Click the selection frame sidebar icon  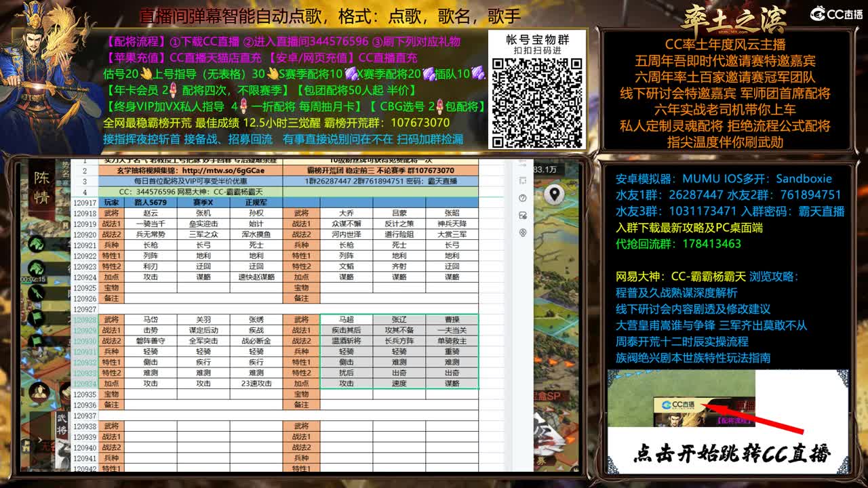523,181
